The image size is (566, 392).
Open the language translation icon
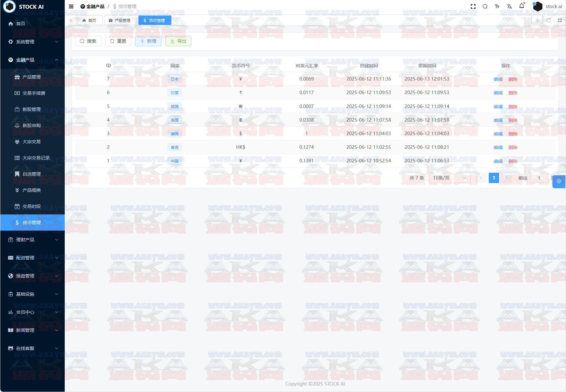509,6
